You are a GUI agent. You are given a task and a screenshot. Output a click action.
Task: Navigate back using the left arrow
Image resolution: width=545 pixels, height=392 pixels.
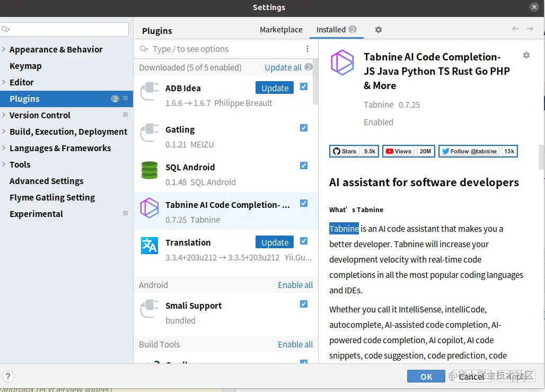click(515, 30)
